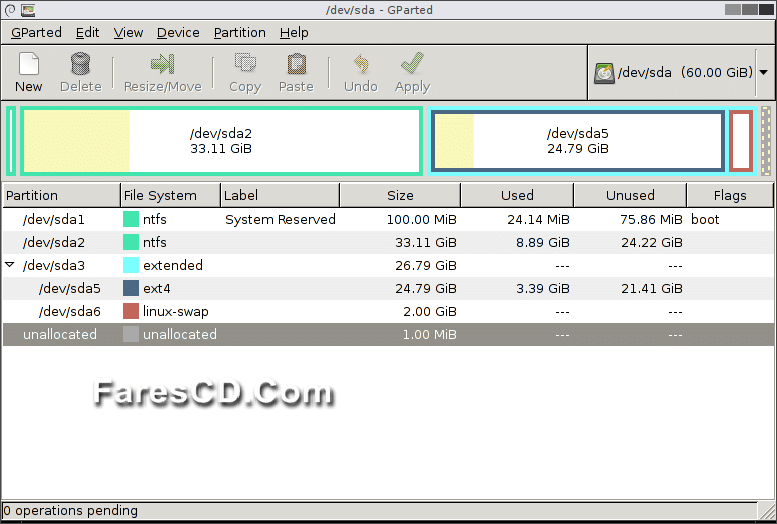Viewport: 777px width, 524px height.
Task: Click the Resize/Move toolbar icon
Action: [163, 64]
